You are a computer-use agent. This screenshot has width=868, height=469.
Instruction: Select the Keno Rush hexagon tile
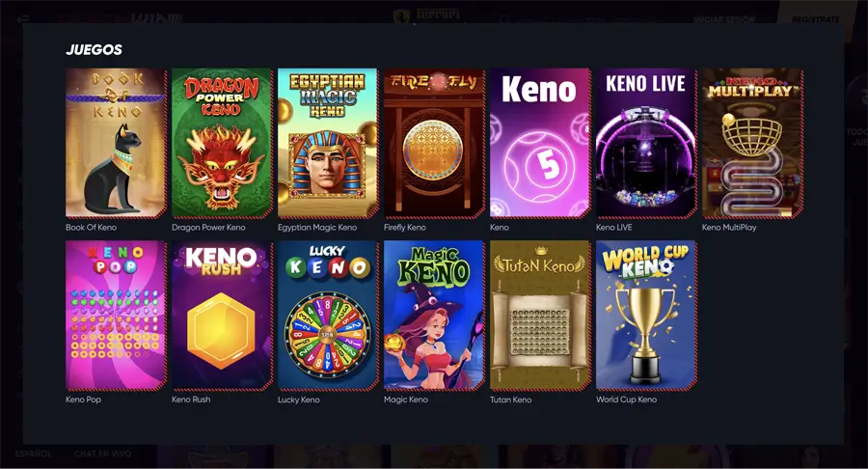pyautogui.click(x=222, y=315)
